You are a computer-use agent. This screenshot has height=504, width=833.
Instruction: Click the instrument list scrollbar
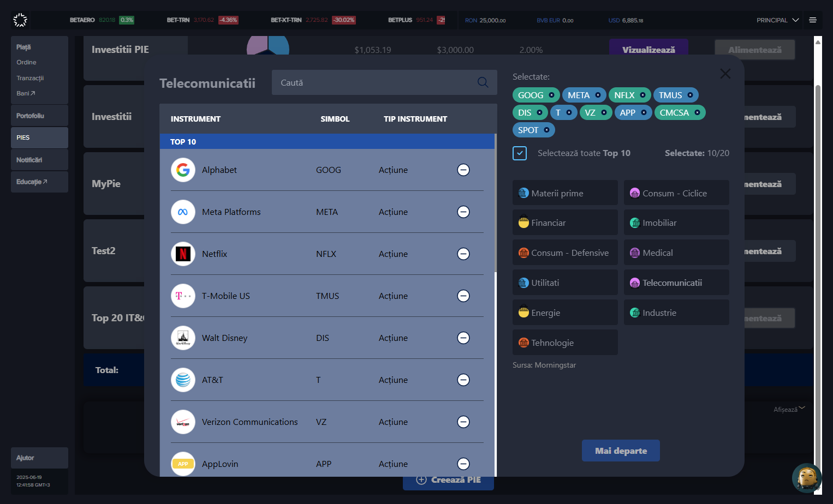pos(496,203)
